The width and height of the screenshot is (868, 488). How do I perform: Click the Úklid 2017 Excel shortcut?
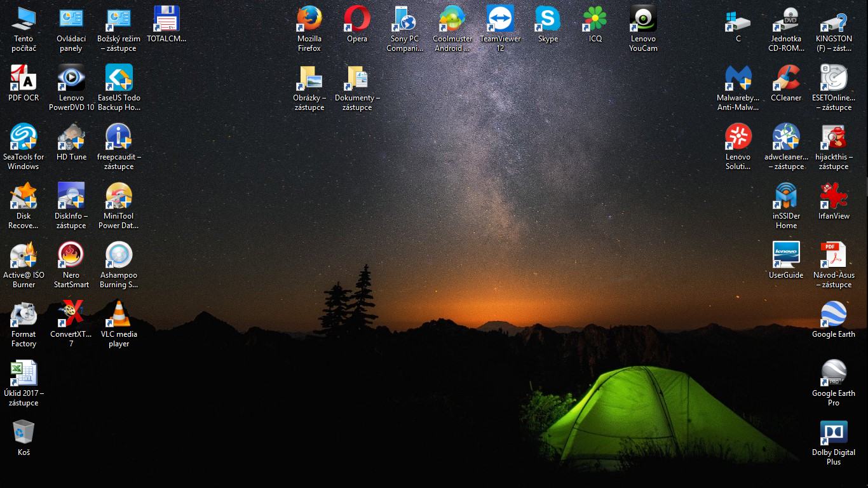tap(24, 374)
